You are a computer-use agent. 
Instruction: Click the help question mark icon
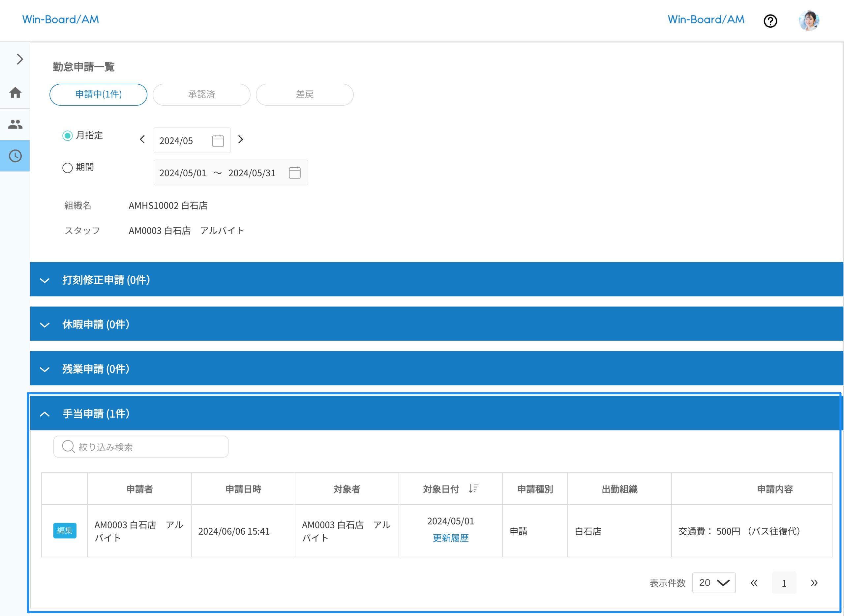coord(770,21)
